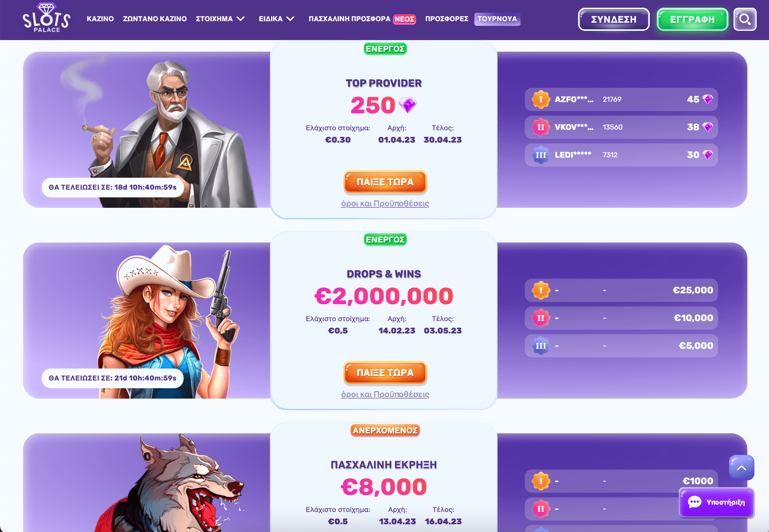Open the ΖΩΝΤΑΝΟ ΚΑΖΙΝΟ menu item

(155, 19)
